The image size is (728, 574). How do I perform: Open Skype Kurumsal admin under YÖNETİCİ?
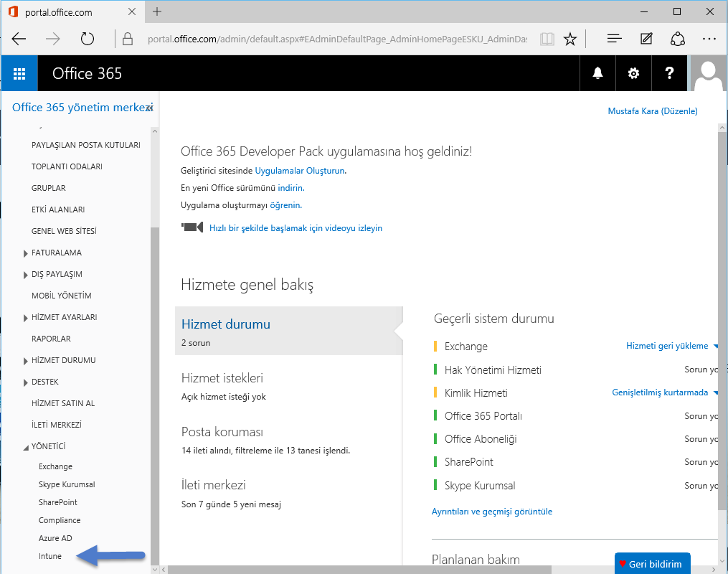coord(67,484)
